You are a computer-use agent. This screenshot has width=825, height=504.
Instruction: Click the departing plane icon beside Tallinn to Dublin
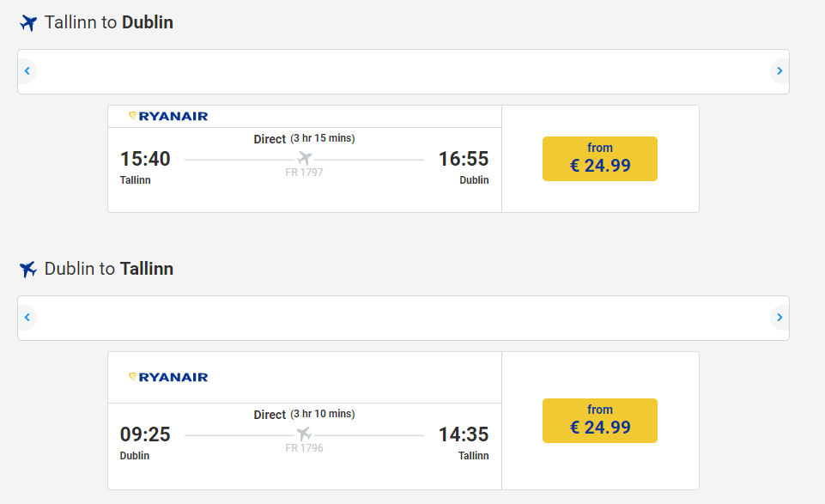[x=28, y=23]
